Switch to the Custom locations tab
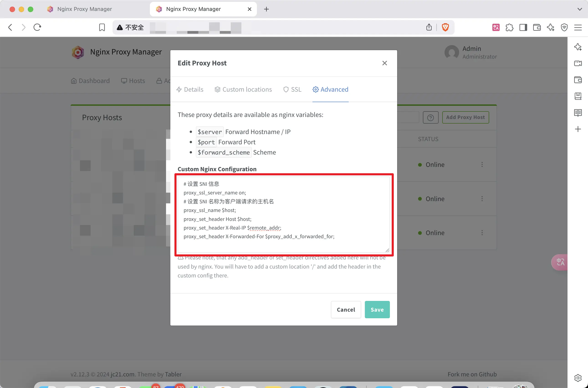Image resolution: width=588 pixels, height=388 pixels. coord(243,89)
